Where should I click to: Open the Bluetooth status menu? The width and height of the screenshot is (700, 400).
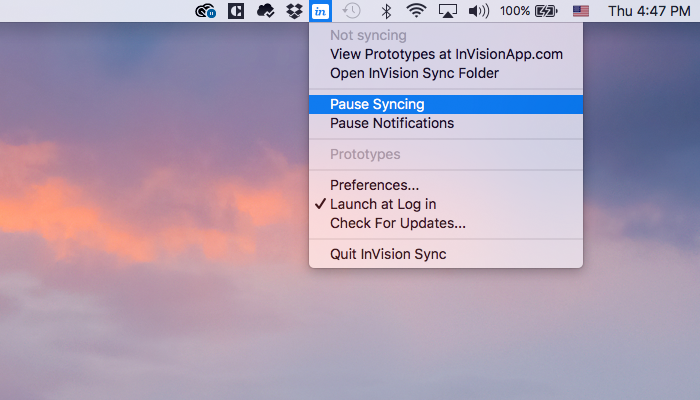click(x=386, y=11)
